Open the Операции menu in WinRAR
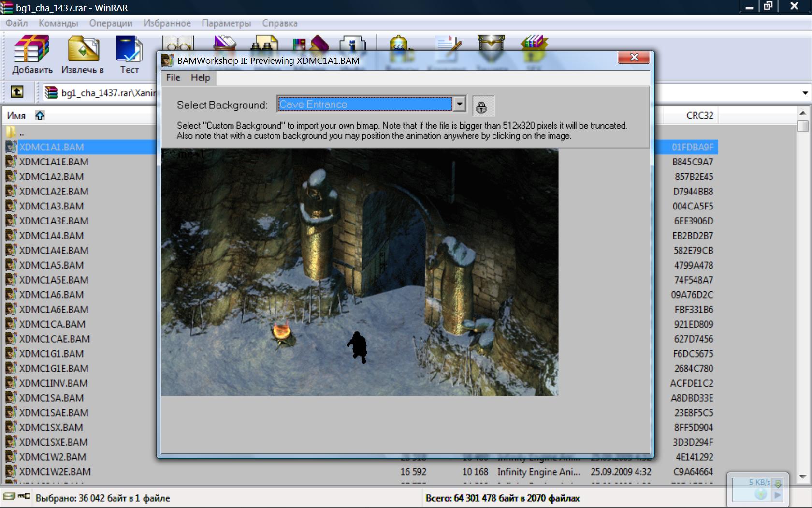812x508 pixels. point(111,23)
